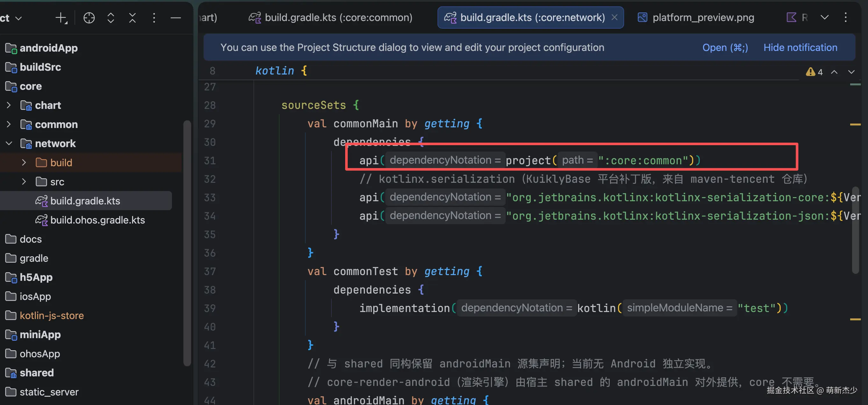
Task: Show hidden tabs dropdown arrow
Action: tap(824, 17)
